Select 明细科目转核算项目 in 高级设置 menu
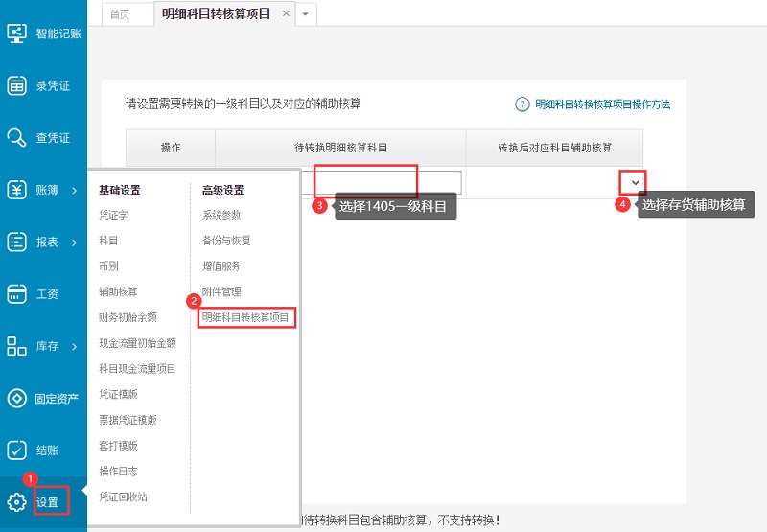 [245, 316]
